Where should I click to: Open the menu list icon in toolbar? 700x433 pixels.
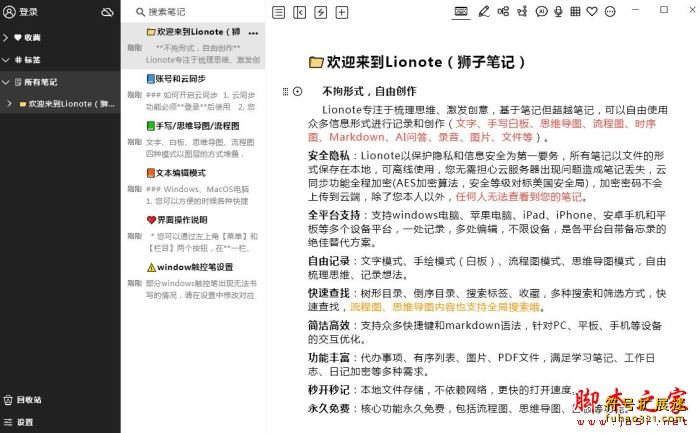278,12
